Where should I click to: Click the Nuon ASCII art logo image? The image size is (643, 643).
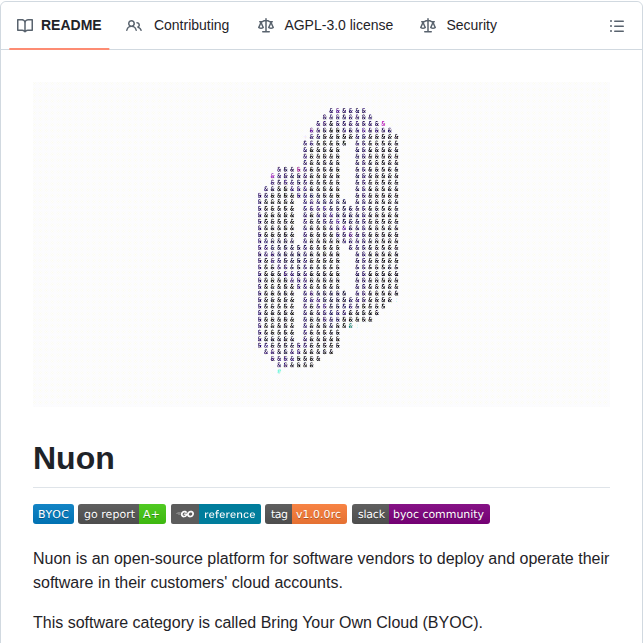pyautogui.click(x=322, y=244)
